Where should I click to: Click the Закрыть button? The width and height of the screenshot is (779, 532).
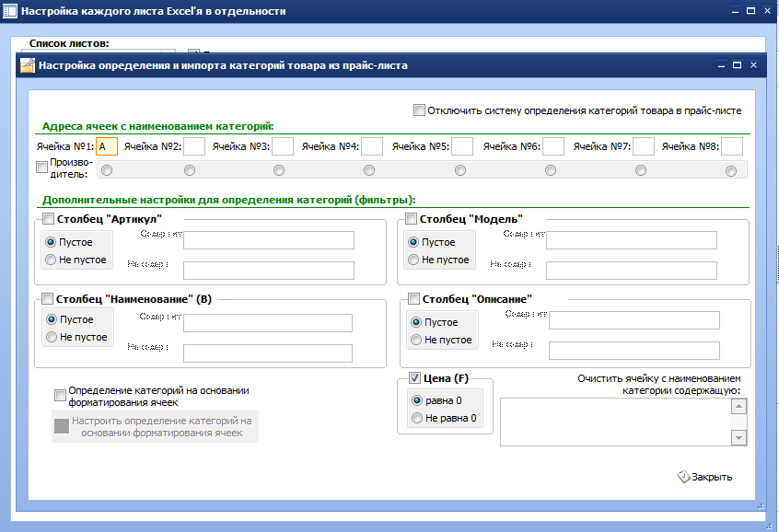(704, 477)
